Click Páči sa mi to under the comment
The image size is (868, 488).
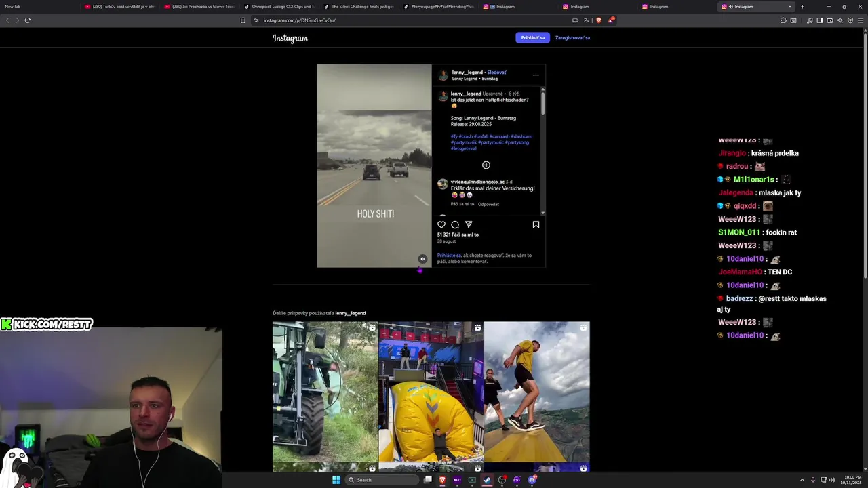462,204
